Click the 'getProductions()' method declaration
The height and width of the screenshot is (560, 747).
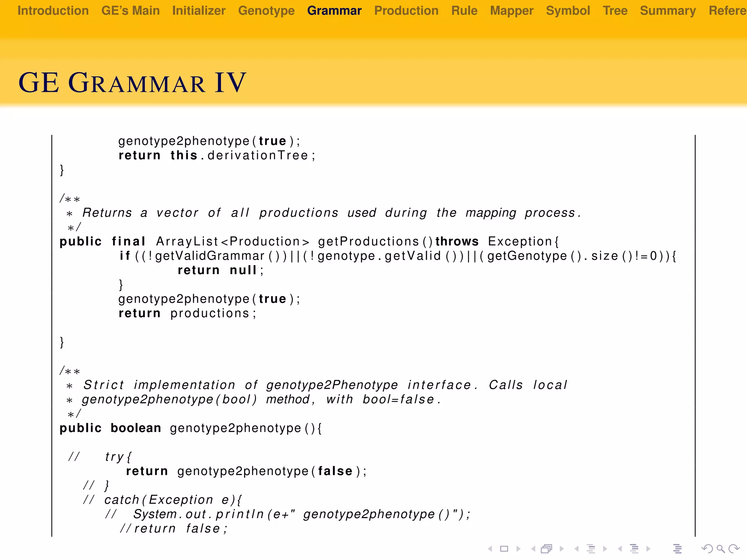309,241
